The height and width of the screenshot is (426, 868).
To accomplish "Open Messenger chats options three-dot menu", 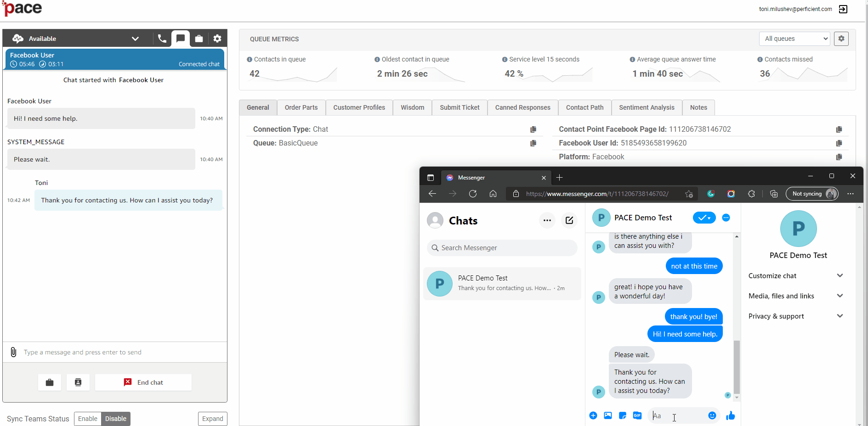I will [547, 220].
